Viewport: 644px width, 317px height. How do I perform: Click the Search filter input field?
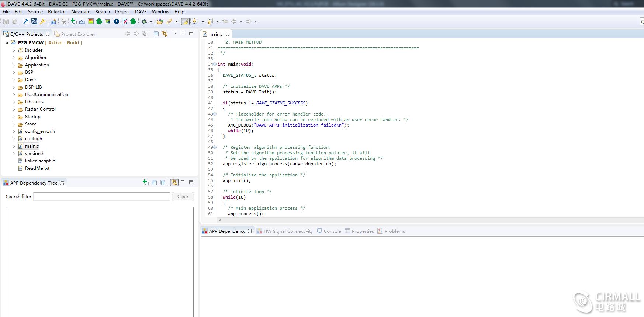102,197
